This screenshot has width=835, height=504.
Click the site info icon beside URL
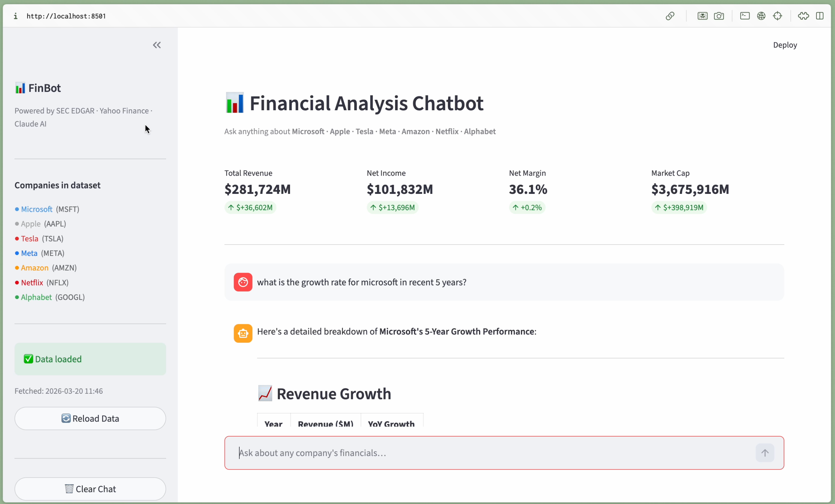16,16
